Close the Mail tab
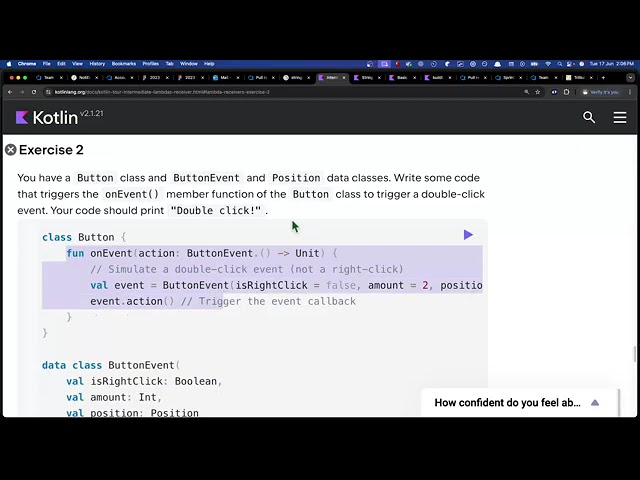The height and width of the screenshot is (480, 640). [238, 78]
